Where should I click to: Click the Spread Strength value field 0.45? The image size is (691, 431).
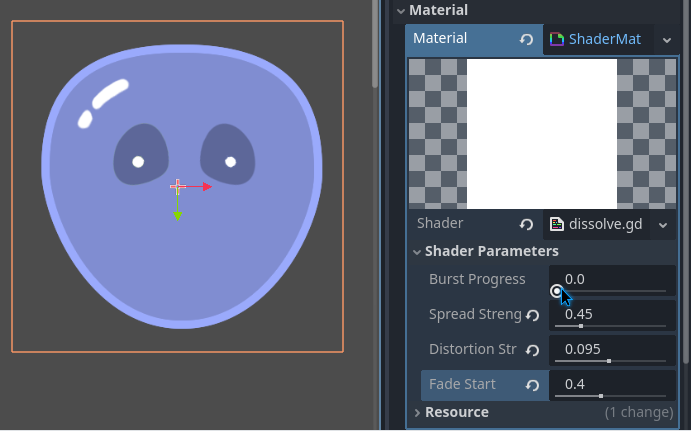[x=610, y=313]
